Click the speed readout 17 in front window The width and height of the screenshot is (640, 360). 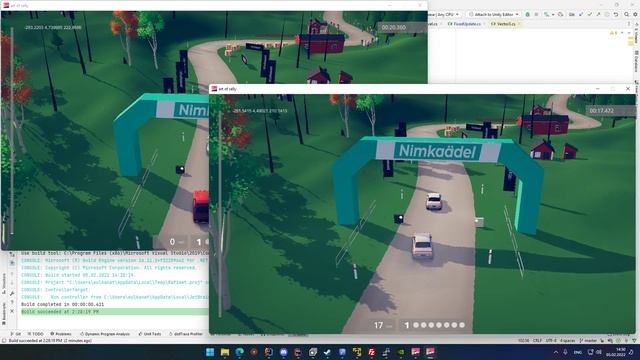click(x=378, y=325)
